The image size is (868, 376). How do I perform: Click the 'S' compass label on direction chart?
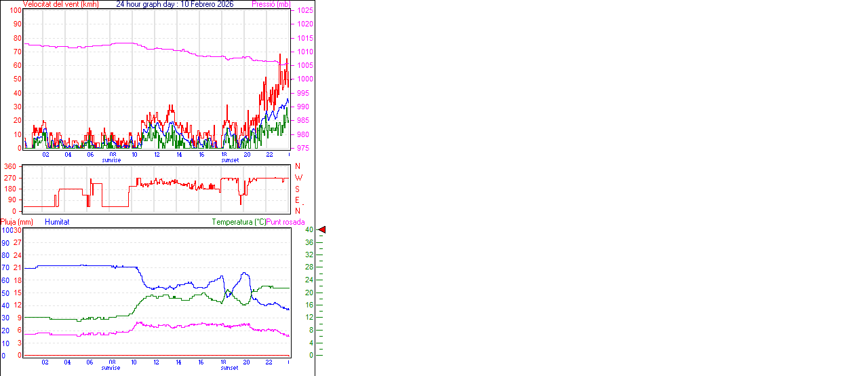point(297,189)
